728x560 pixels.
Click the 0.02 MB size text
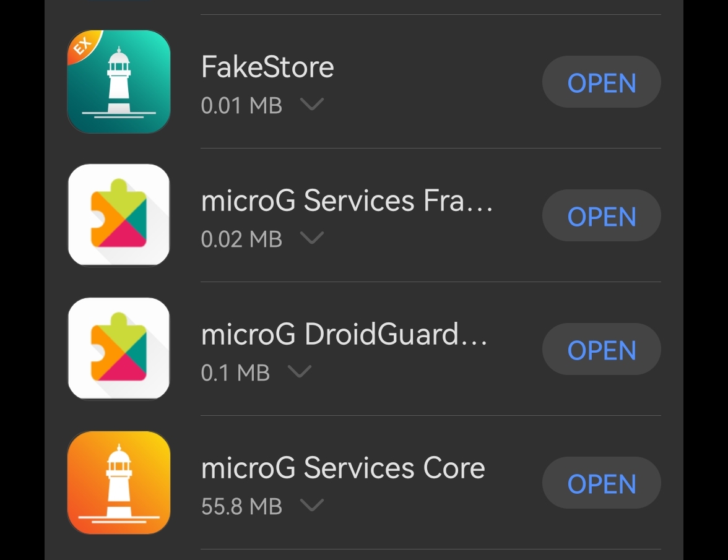tap(241, 239)
